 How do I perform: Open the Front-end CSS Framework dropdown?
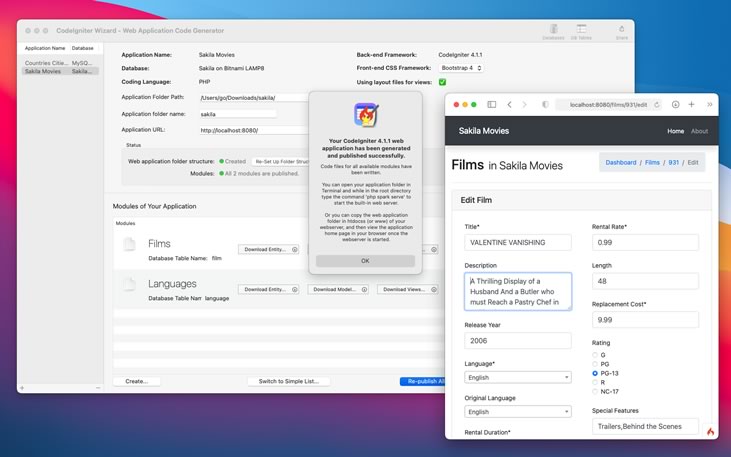pos(461,68)
